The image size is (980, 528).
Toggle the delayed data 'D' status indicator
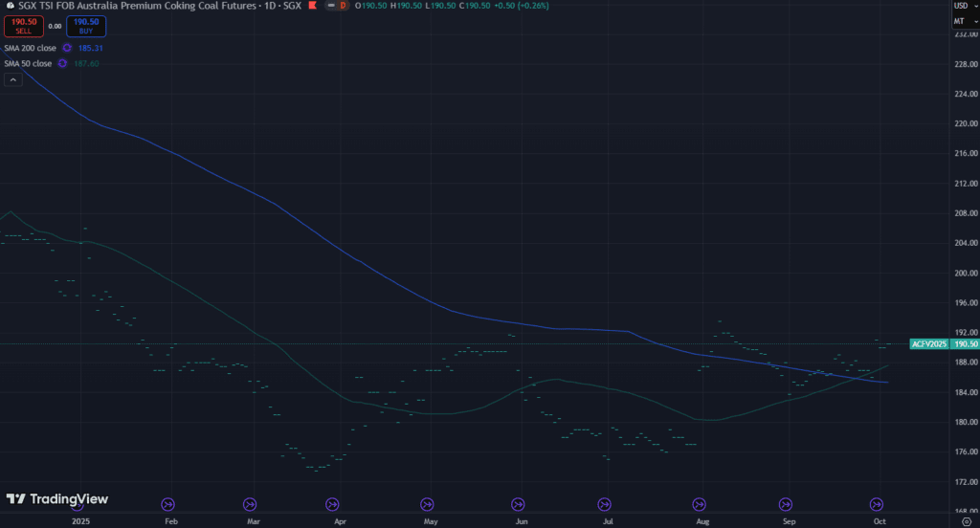point(343,6)
